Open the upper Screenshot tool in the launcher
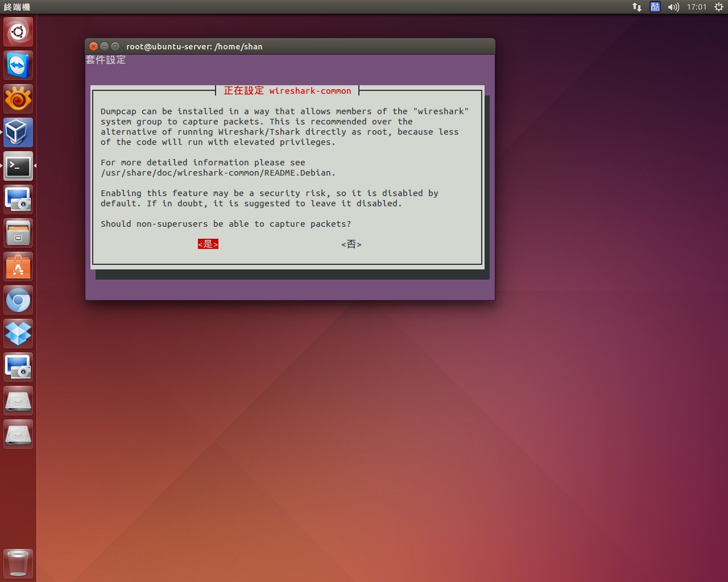This screenshot has width=728, height=582. [18, 199]
